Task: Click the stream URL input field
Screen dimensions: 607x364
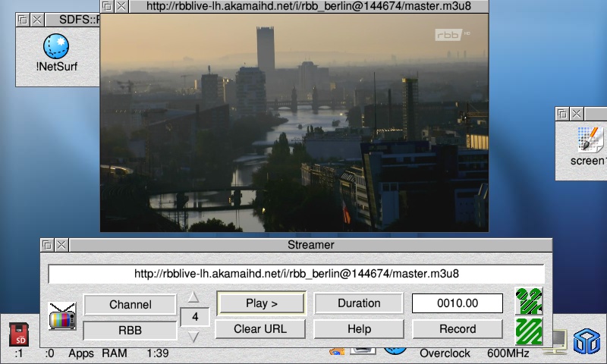Action: 296,274
